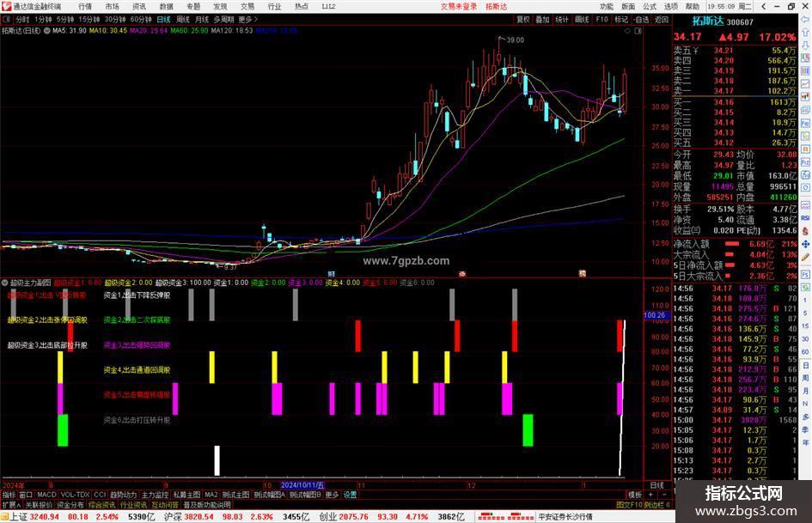
Task: Click the 日线 label at bottom right
Action: click(x=656, y=485)
